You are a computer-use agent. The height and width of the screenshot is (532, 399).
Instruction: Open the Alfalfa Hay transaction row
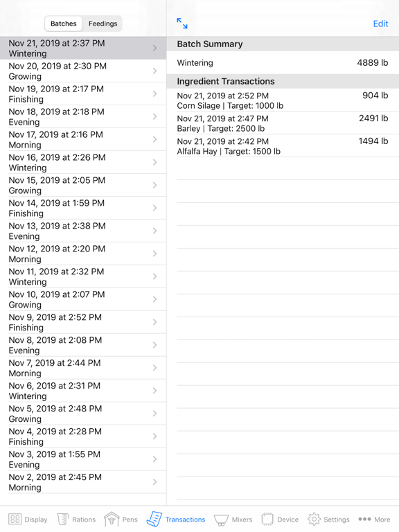pos(283,146)
